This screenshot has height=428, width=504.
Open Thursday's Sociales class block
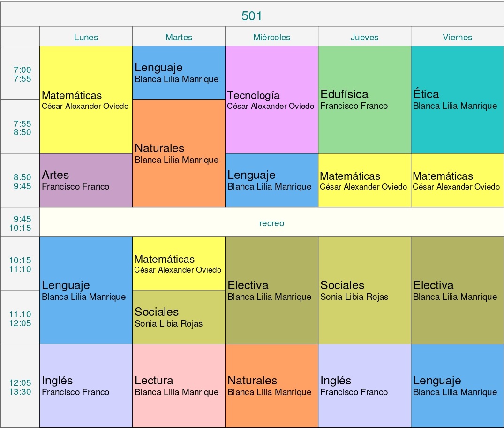[x=364, y=290]
